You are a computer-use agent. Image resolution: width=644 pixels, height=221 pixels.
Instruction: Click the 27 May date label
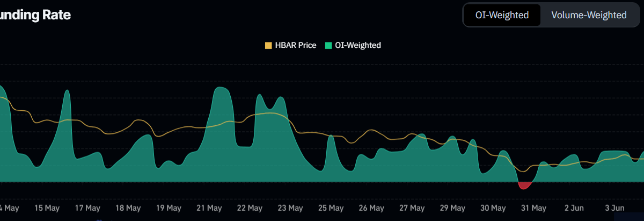click(412, 208)
